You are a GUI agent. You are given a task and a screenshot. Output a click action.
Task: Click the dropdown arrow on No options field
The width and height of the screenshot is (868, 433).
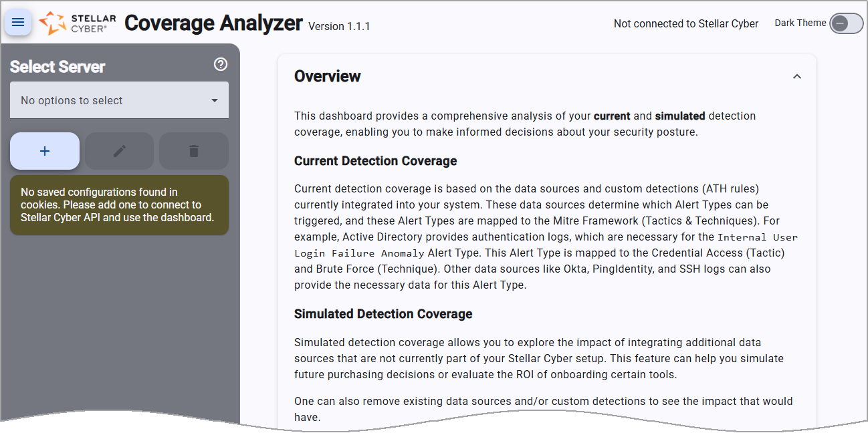pos(214,100)
